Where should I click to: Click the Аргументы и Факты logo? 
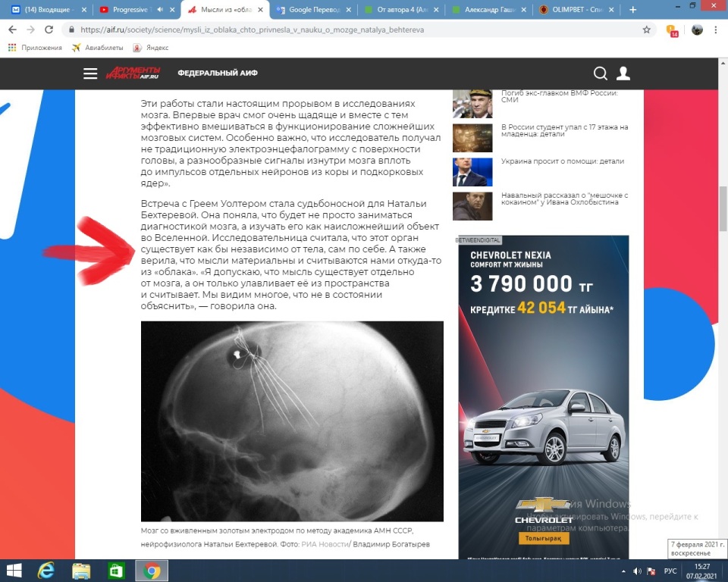(133, 73)
